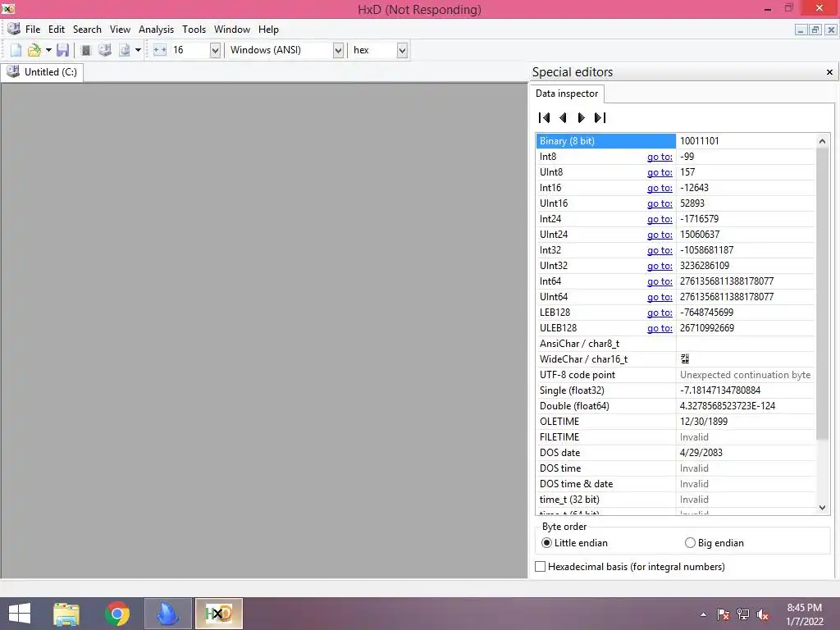The width and height of the screenshot is (840, 630).
Task: Select Little endian byte order
Action: click(574, 543)
